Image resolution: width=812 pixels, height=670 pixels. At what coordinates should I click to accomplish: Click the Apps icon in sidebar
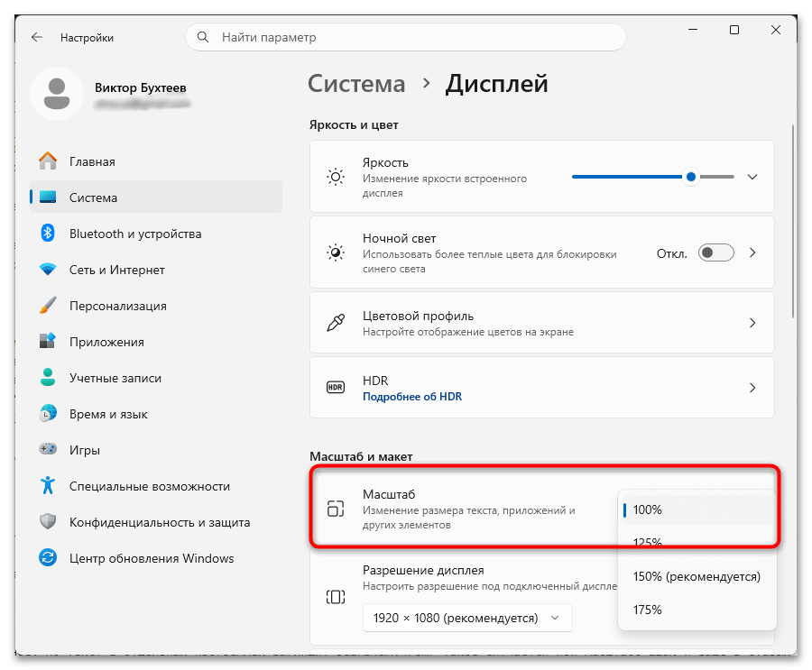tap(48, 341)
